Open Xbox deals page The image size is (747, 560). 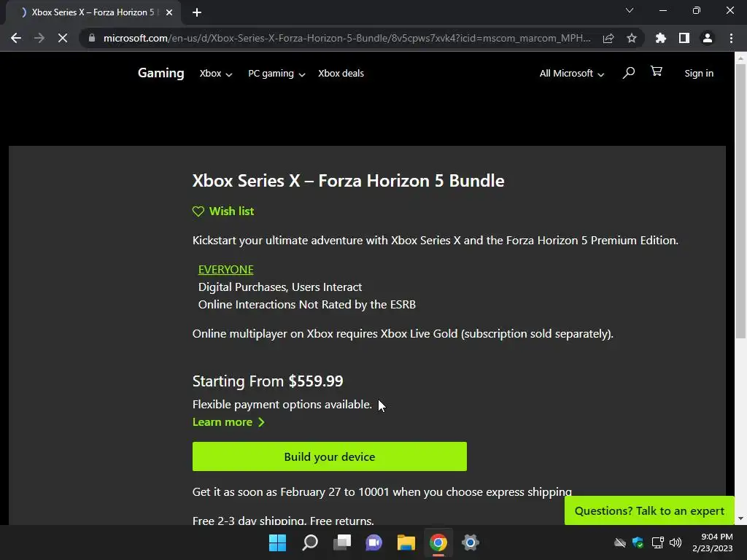click(x=341, y=74)
